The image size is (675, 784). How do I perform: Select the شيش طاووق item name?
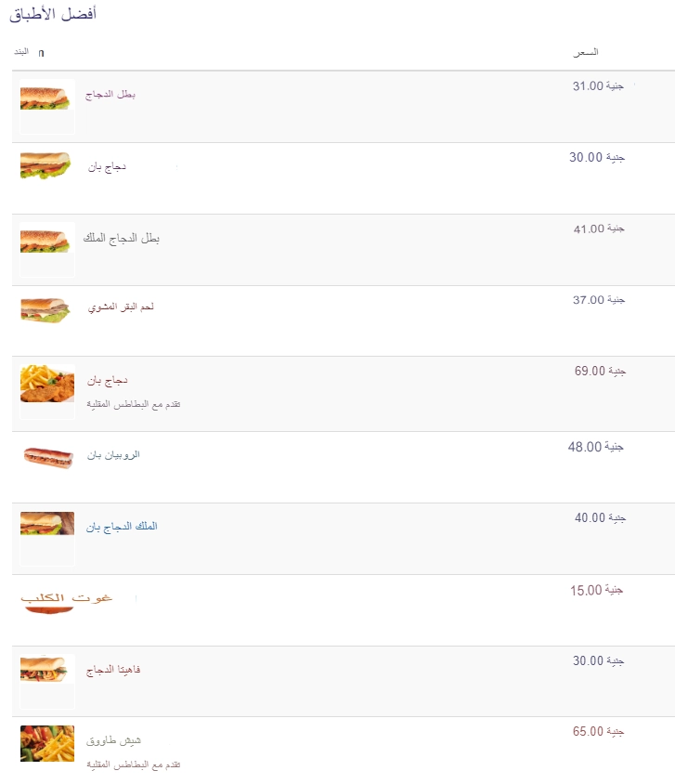coord(113,740)
